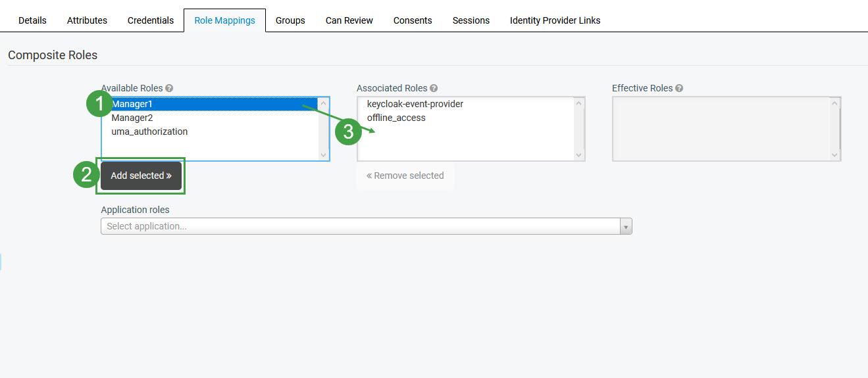The image size is (868, 378).
Task: Click help icon beside Associated Roles
Action: point(434,88)
